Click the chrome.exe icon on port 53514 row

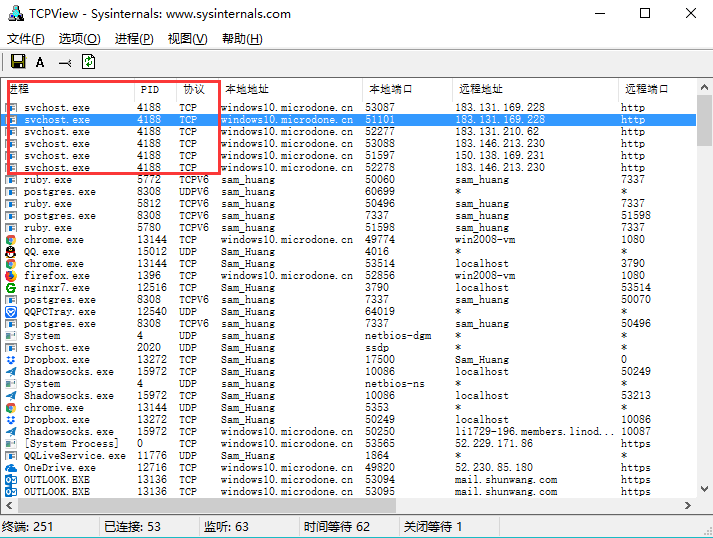coord(10,264)
